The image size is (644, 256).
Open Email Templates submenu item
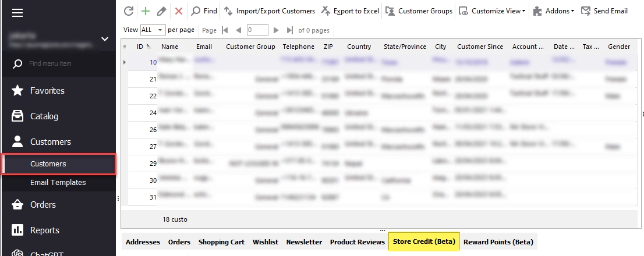pyautogui.click(x=58, y=183)
